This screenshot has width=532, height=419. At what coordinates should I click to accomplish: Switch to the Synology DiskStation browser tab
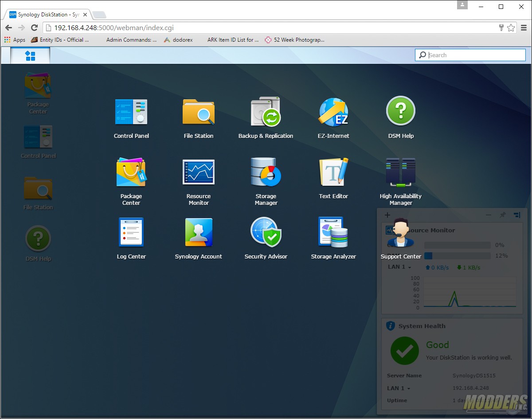coord(49,15)
